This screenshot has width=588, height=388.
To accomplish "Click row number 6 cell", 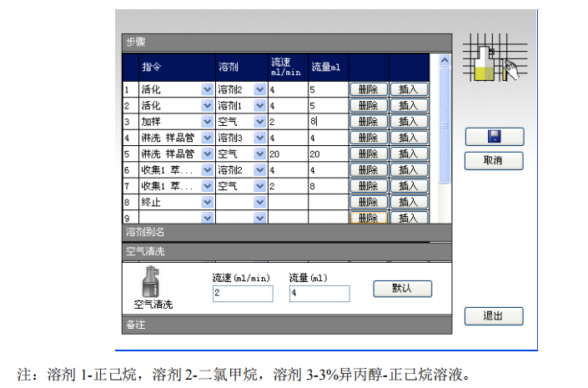I will click(x=130, y=170).
